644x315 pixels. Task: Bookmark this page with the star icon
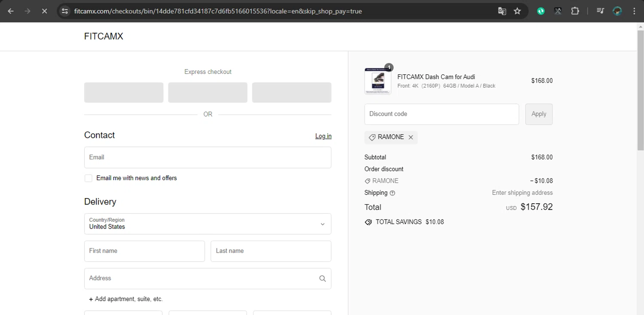(517, 11)
